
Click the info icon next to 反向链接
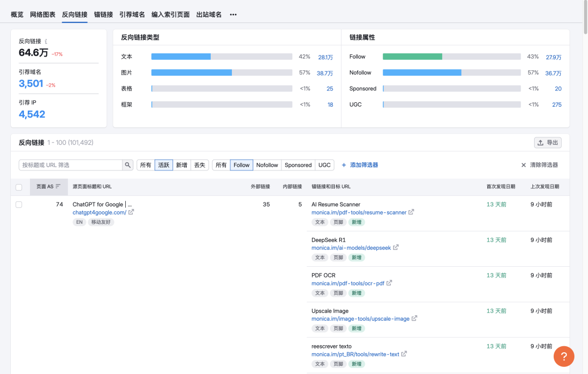point(46,41)
